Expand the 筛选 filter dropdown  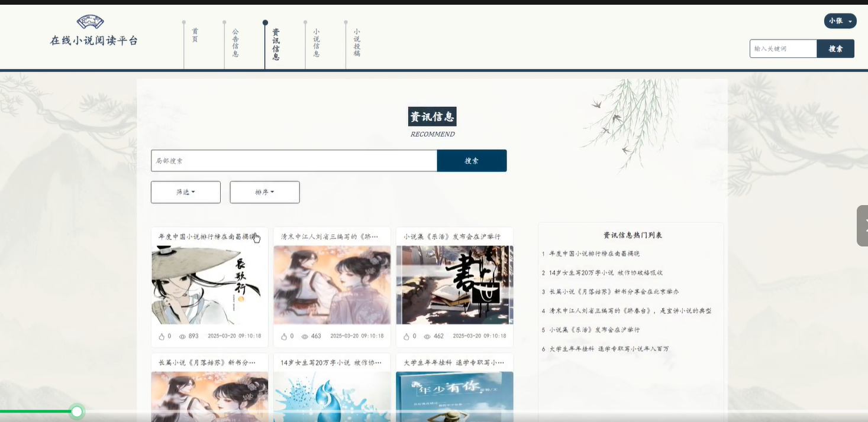(186, 192)
